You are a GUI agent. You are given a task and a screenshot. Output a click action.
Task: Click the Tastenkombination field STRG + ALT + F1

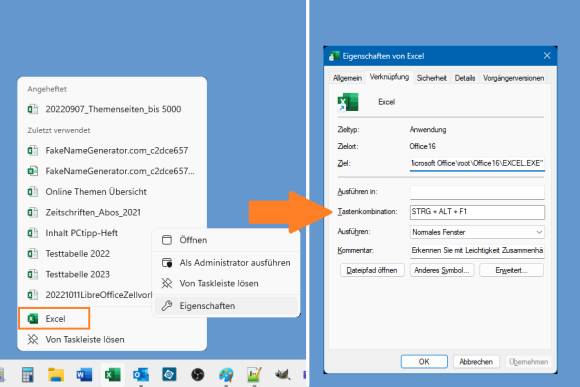pyautogui.click(x=477, y=212)
